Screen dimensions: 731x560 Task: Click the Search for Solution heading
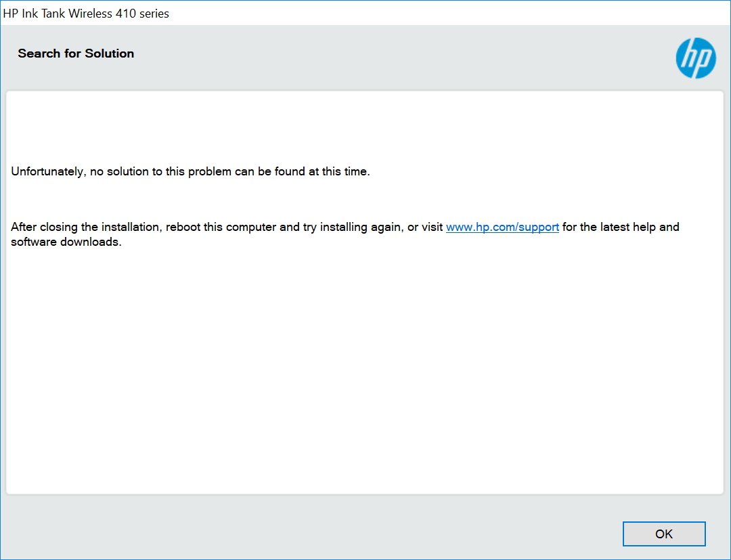tap(76, 53)
